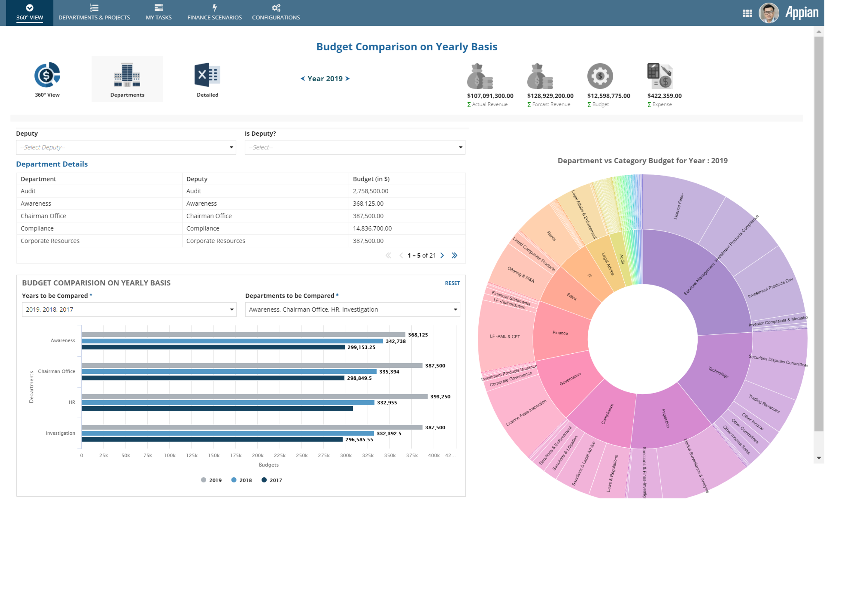Toggle 2019 legend series
Screen dimensions: 868x599
click(x=211, y=480)
